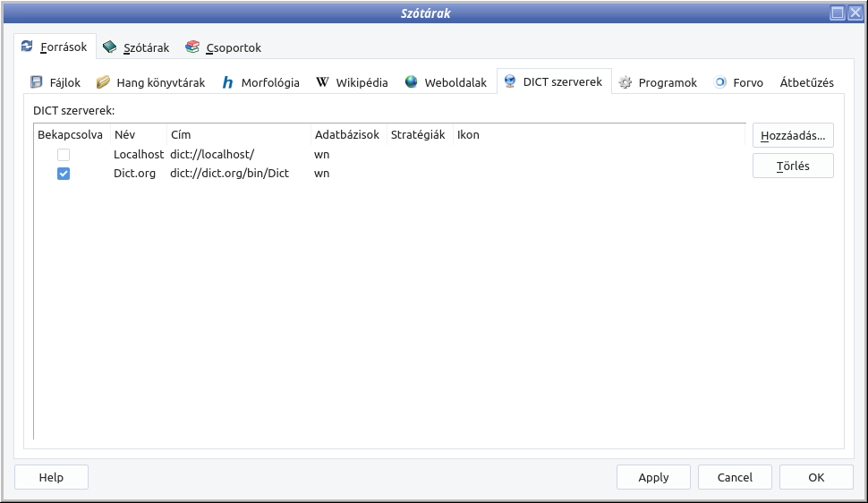Viewport: 868px width, 503px height.
Task: Disable the Dict.org server checkbox
Action: (64, 174)
